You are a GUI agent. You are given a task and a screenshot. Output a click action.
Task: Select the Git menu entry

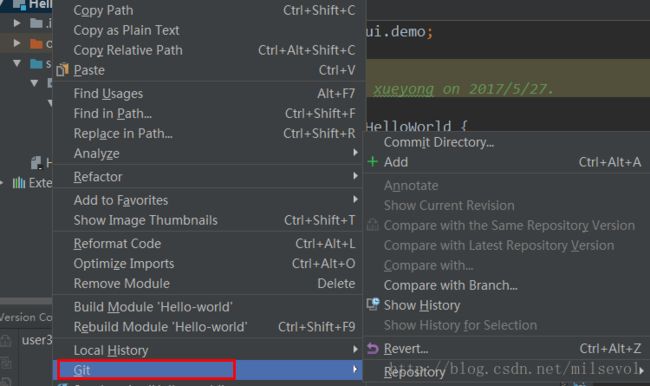(x=208, y=370)
